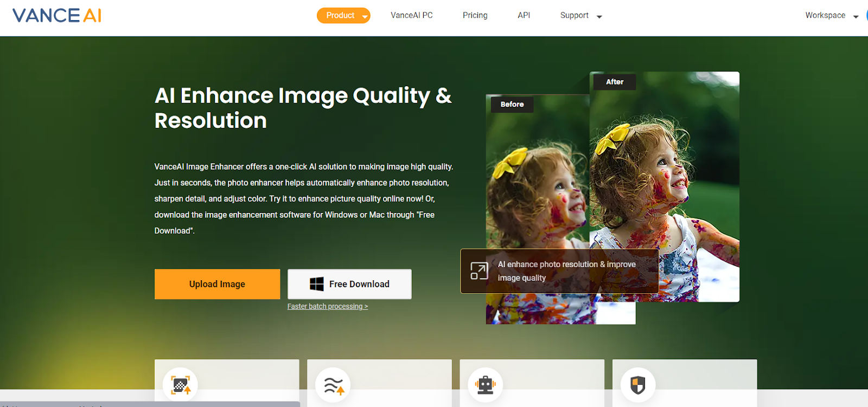Click the "After" label on the photo

click(615, 82)
